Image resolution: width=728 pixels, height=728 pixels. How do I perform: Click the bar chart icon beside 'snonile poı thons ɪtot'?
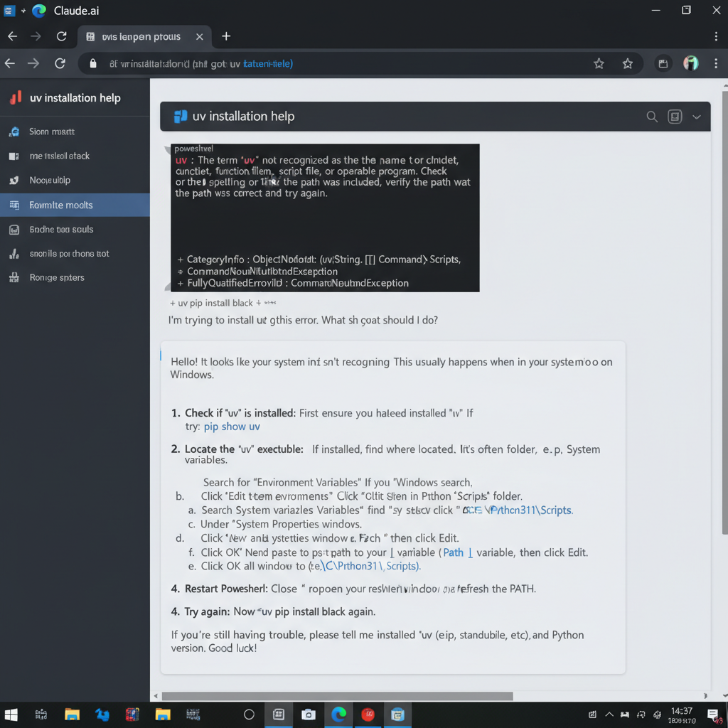point(14,254)
